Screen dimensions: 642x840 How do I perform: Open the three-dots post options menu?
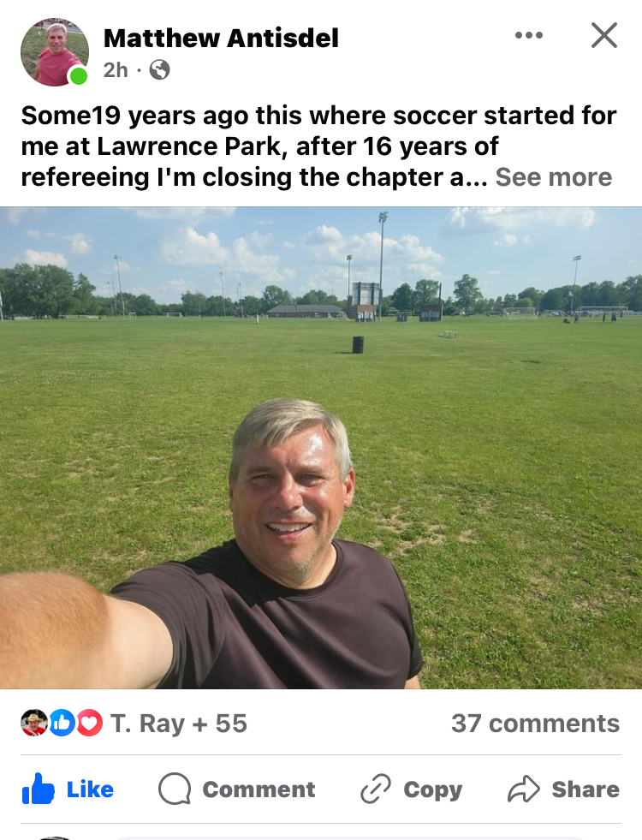pyautogui.click(x=528, y=35)
